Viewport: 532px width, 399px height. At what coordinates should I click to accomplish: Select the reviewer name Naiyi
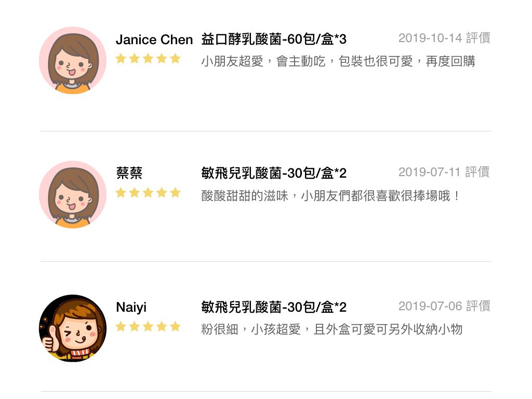click(x=131, y=308)
